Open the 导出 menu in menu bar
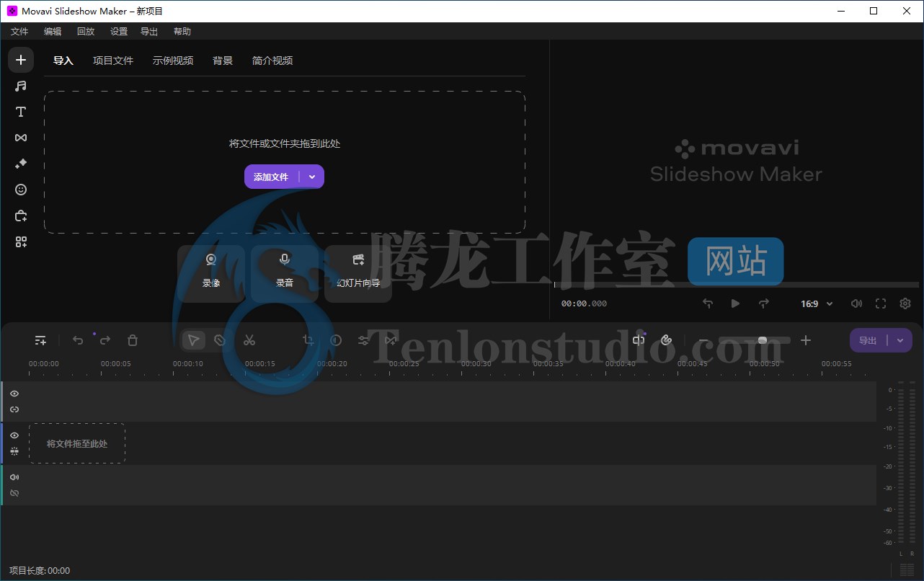924x581 pixels. [x=149, y=32]
